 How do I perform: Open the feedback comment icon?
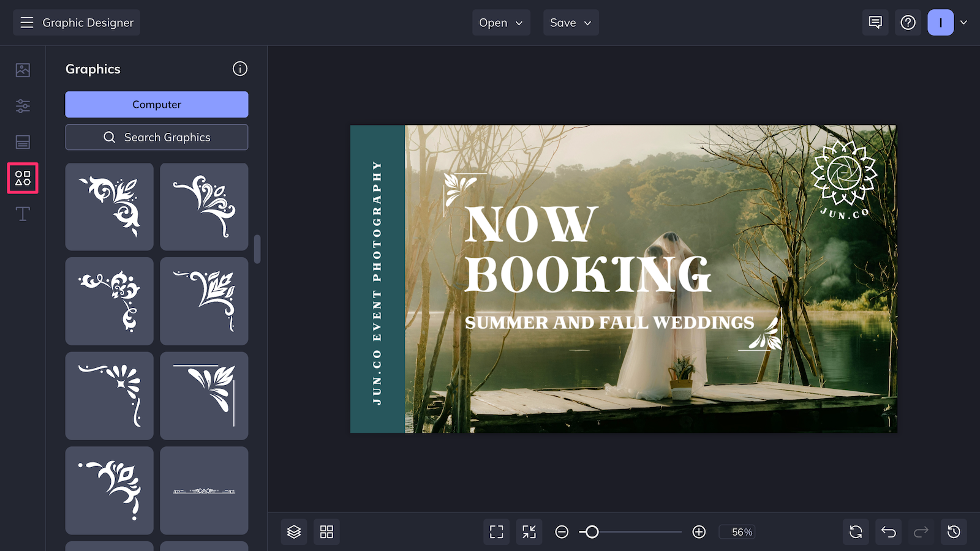pyautogui.click(x=875, y=22)
